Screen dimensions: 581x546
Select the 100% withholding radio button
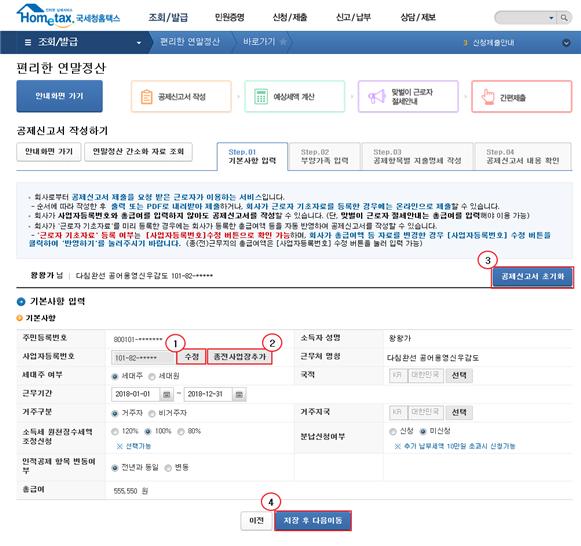click(148, 432)
